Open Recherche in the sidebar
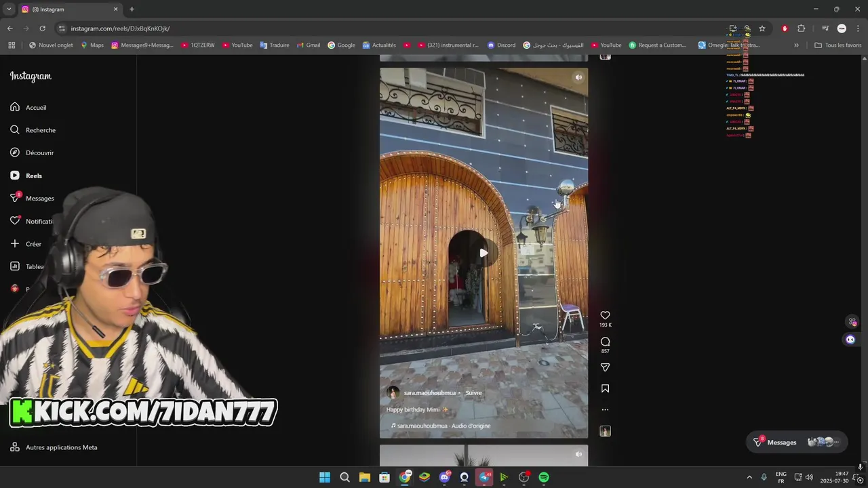The height and width of the screenshot is (488, 868). [33, 130]
